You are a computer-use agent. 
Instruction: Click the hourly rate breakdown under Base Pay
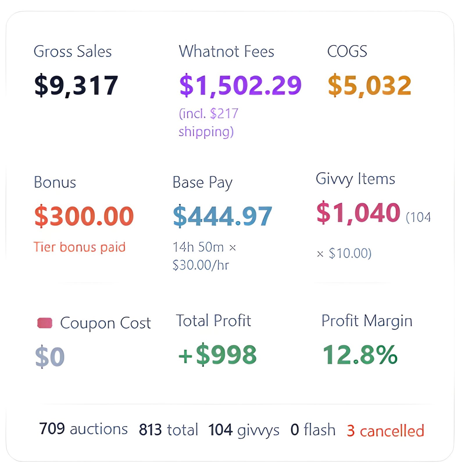click(x=204, y=256)
